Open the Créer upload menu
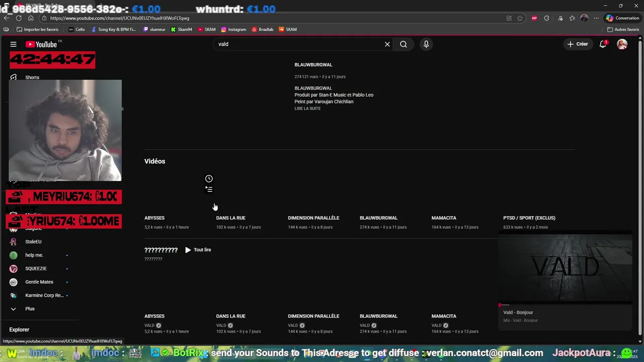The image size is (644, 362). (x=578, y=44)
